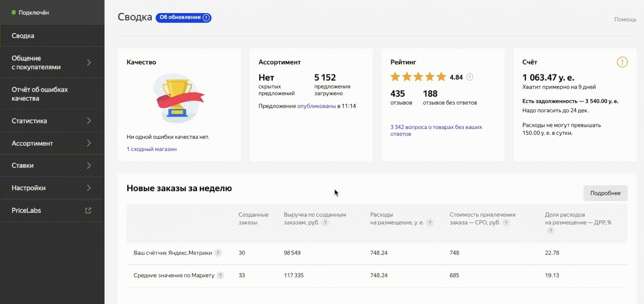
Task: Click the help icon under Доля расходов — ДРР
Action: click(550, 231)
